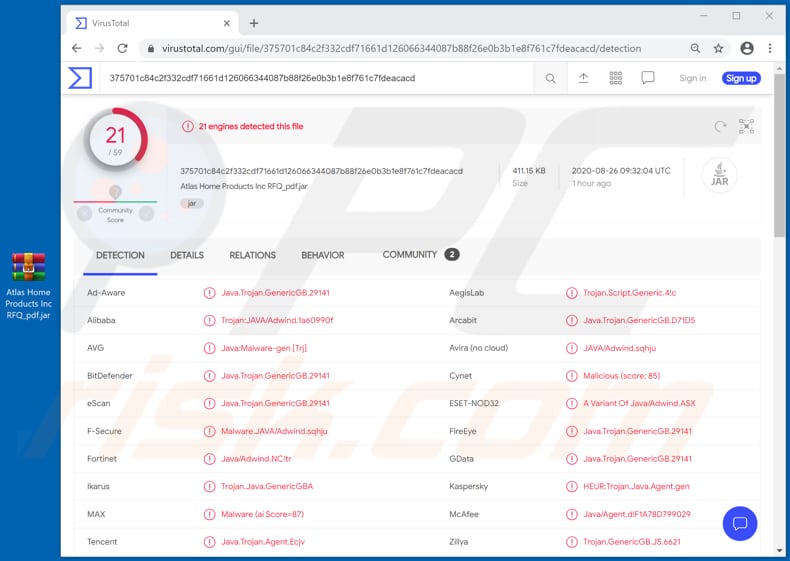Image resolution: width=790 pixels, height=561 pixels.
Task: Click the FireEye engine name
Action: [463, 431]
